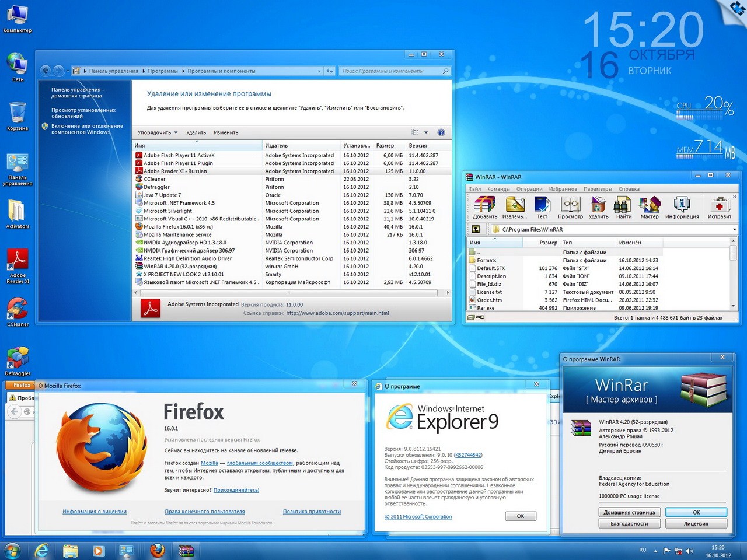Open WinRAR Справка menu
Screen dimensions: 747x560
point(629,189)
